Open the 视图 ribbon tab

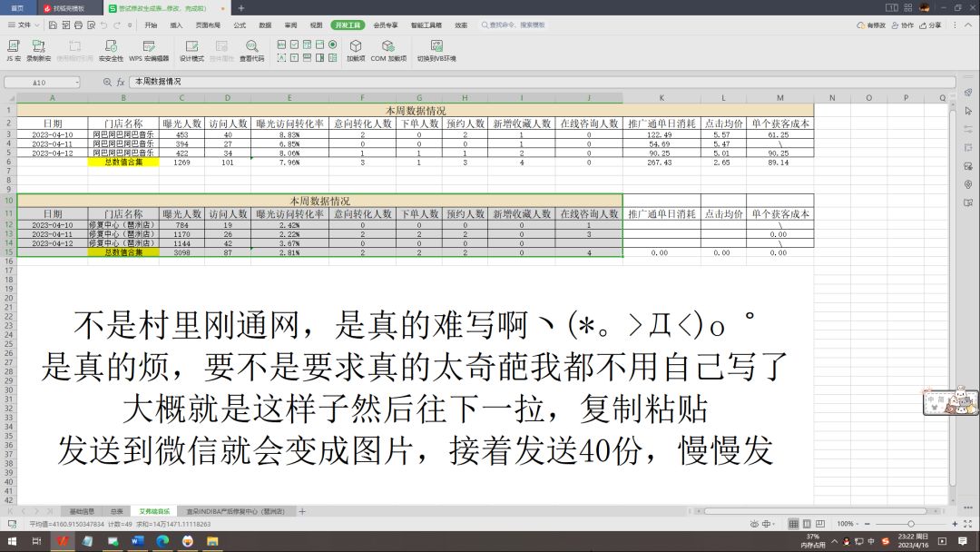[x=317, y=25]
